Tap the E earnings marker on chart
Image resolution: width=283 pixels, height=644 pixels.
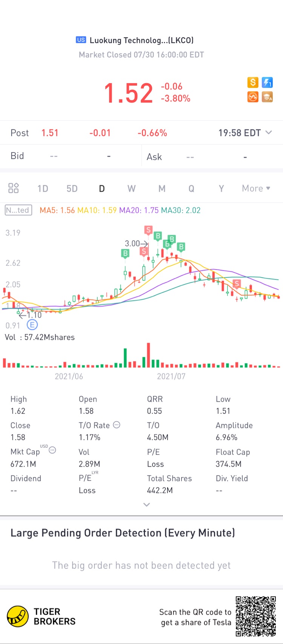tap(32, 325)
